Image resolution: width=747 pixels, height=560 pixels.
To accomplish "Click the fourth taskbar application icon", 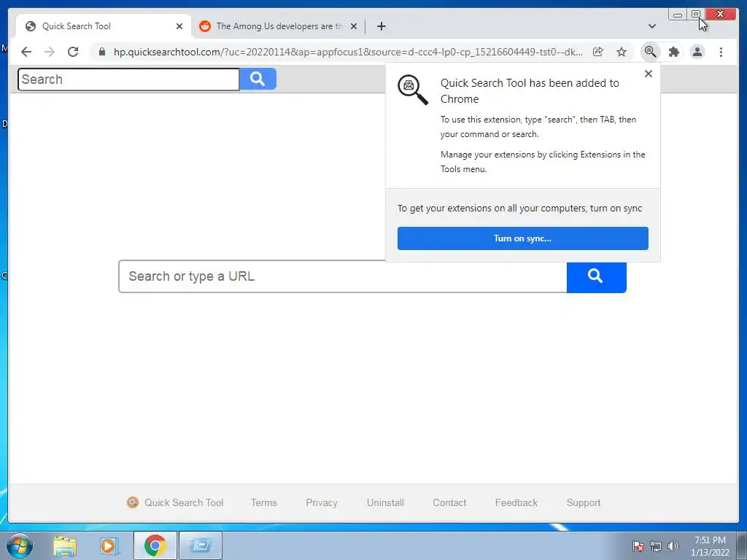I will pyautogui.click(x=201, y=545).
